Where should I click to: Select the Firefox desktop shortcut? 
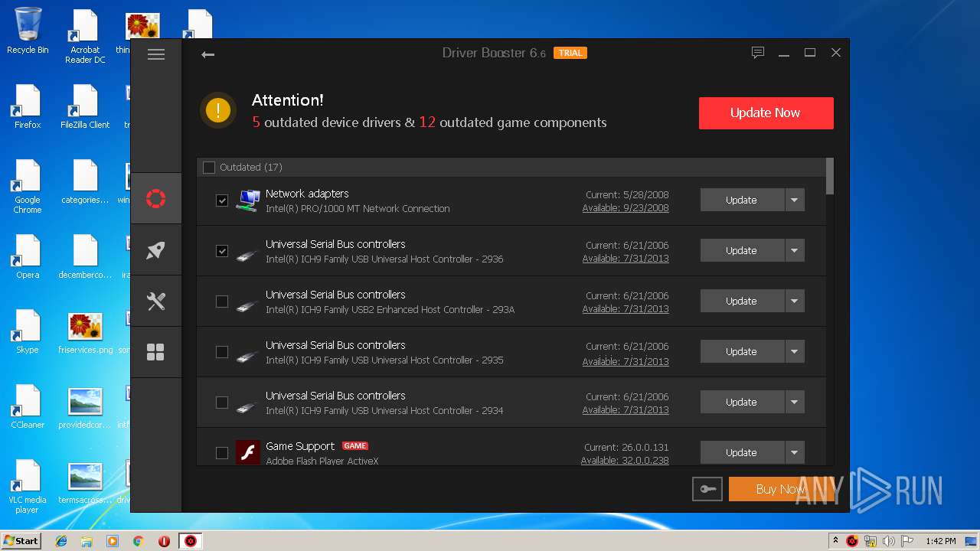point(28,106)
